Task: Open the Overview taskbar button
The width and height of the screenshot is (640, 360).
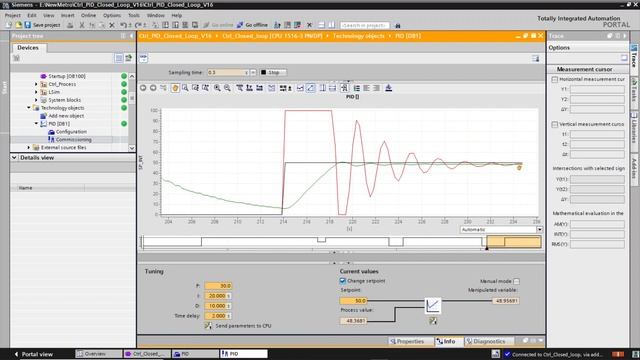Action: point(98,354)
